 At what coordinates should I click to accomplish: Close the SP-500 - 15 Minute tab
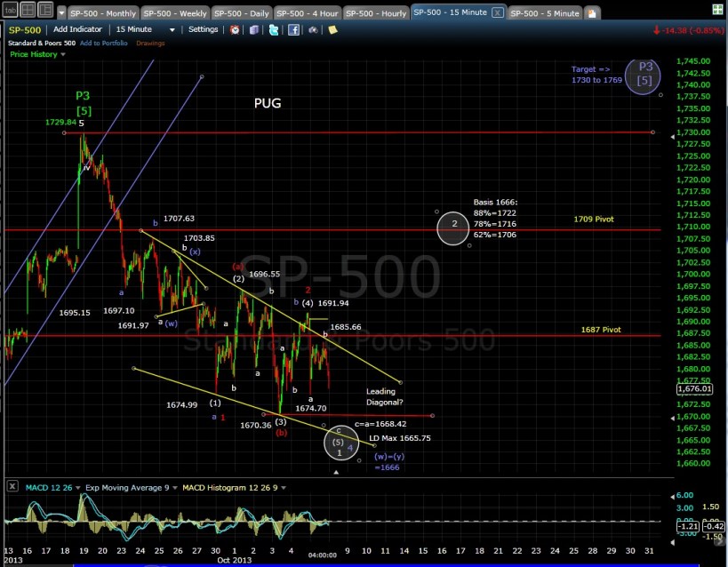pos(497,12)
